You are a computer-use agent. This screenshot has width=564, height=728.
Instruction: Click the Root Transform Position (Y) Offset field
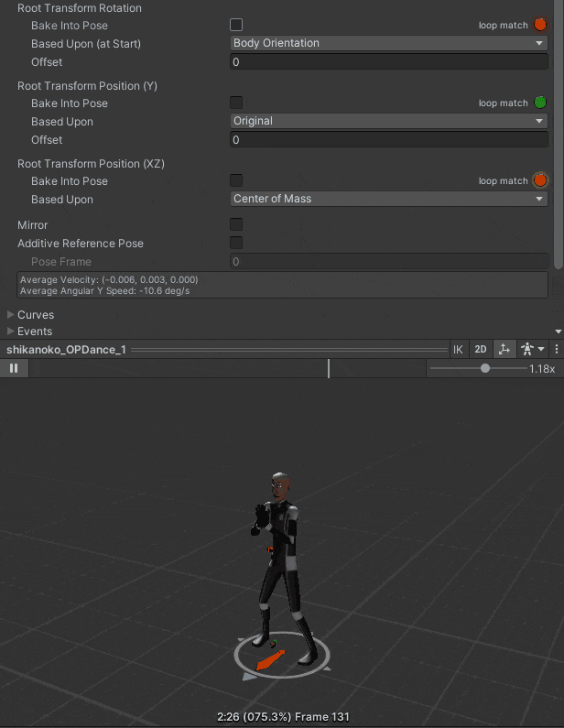coord(389,140)
